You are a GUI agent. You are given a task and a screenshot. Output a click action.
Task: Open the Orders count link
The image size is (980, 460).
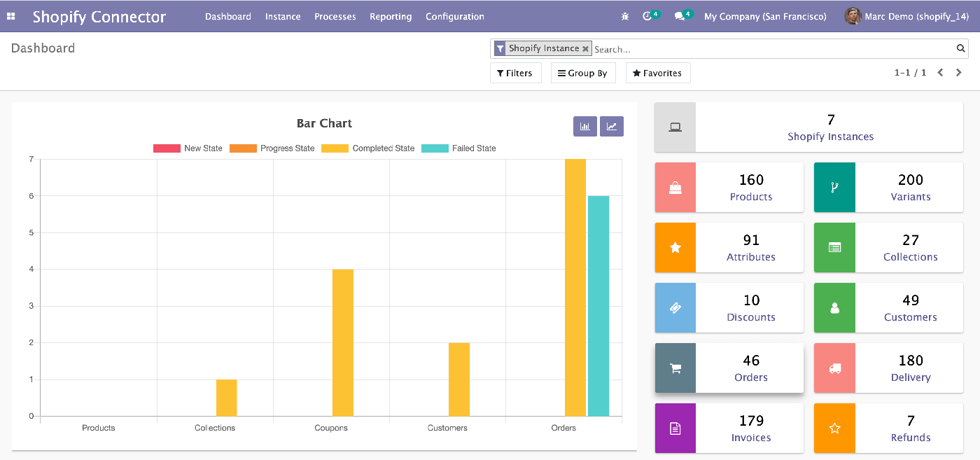click(751, 377)
